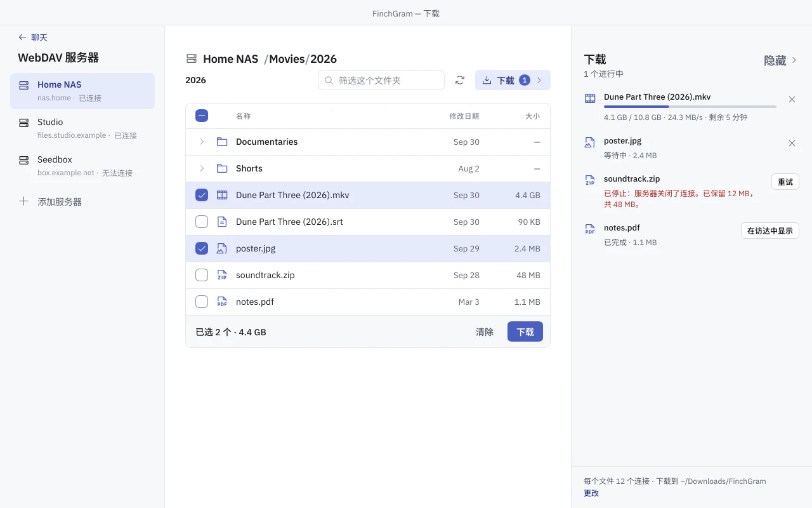The width and height of the screenshot is (812, 508).
Task: Select the Home NAS server
Action: [x=82, y=91]
